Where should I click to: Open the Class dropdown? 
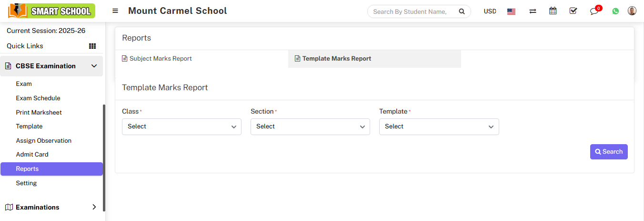click(181, 126)
